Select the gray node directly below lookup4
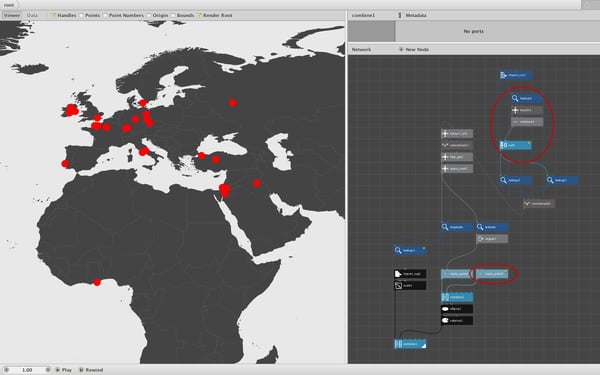This screenshot has height=375, width=600. pos(527,110)
